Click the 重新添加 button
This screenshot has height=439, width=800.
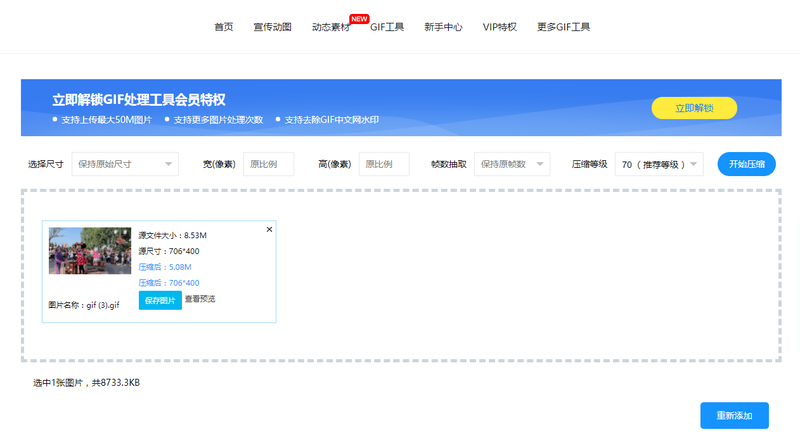pyautogui.click(x=734, y=416)
